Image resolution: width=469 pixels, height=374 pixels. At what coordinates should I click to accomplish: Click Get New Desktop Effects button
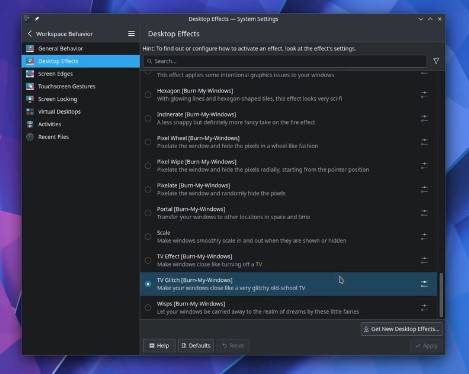402,329
